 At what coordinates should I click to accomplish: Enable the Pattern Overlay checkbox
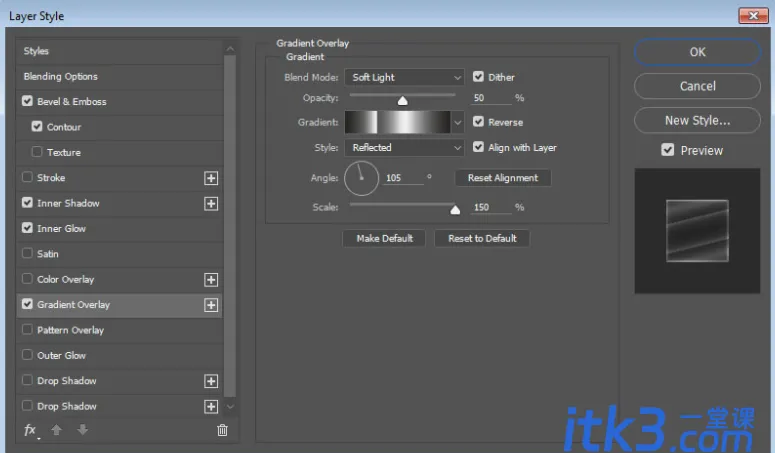click(27, 329)
